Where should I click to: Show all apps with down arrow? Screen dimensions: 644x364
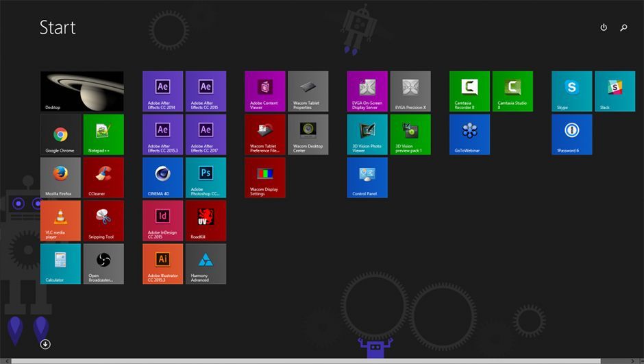(45, 344)
